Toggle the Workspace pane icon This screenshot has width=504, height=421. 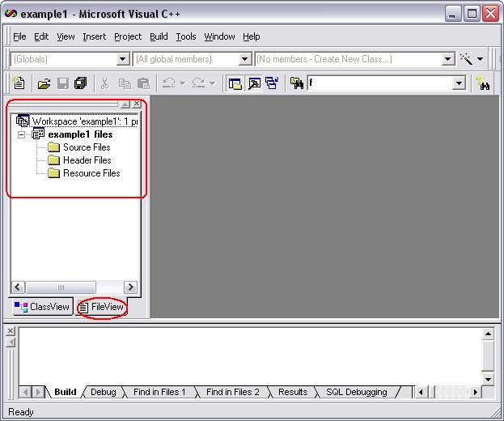(x=235, y=83)
